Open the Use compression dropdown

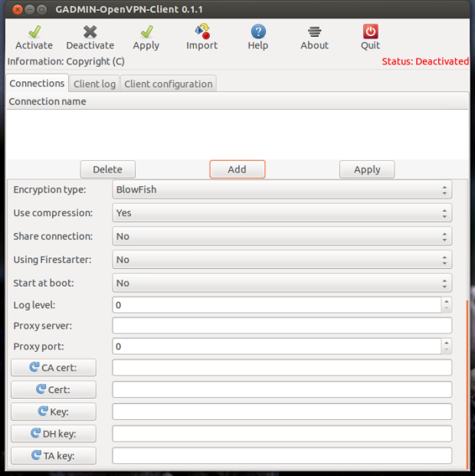pyautogui.click(x=282, y=213)
